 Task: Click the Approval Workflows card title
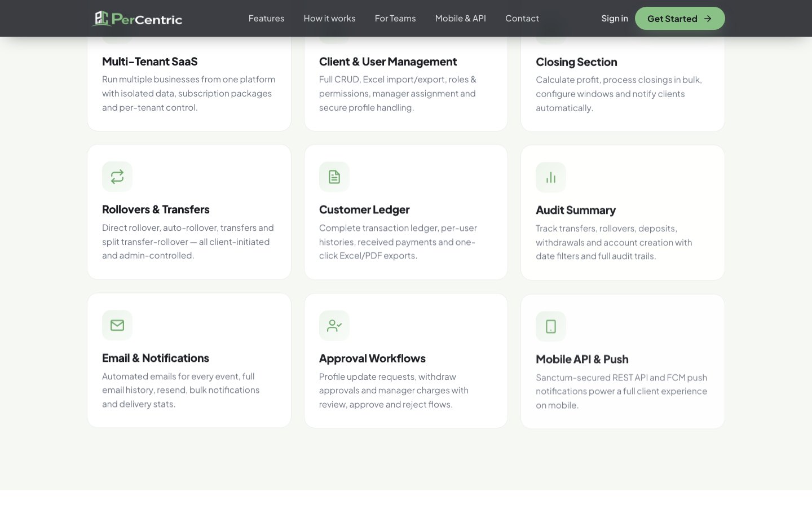[x=372, y=358]
